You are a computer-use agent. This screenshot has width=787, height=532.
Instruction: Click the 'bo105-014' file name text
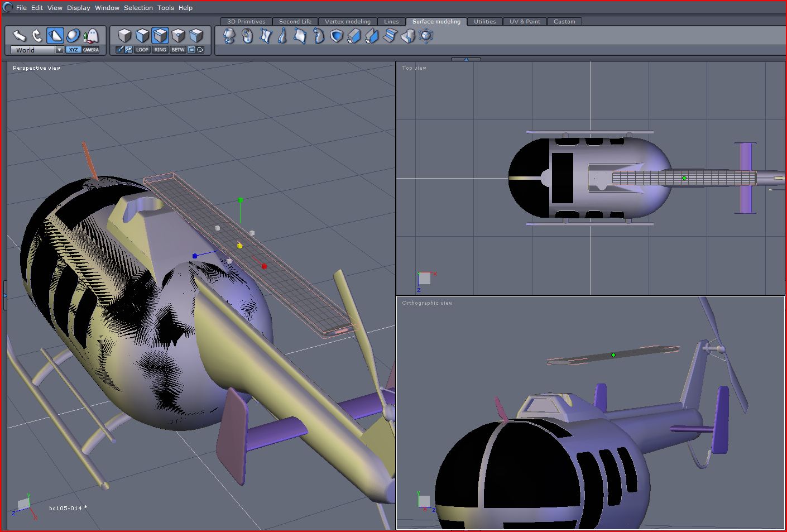coord(65,508)
